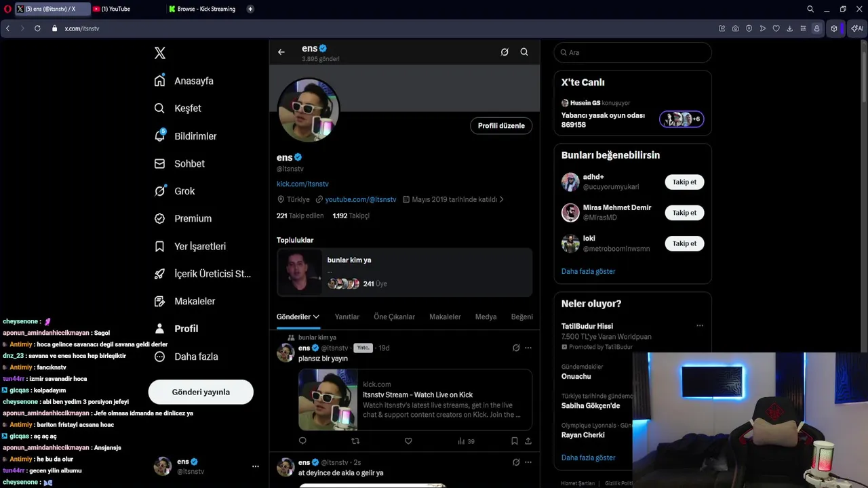Open the browser easy setup sliders icon

tap(804, 28)
